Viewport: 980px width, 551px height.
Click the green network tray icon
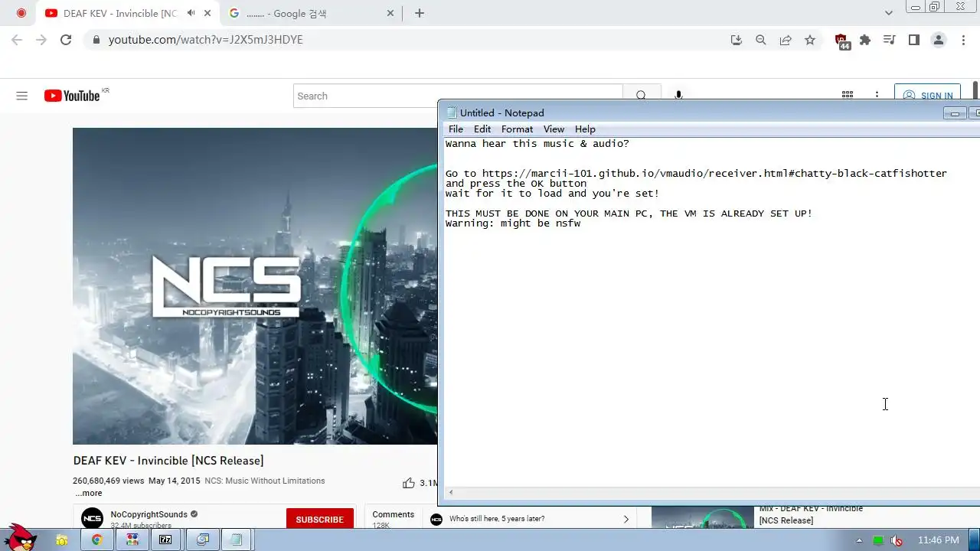pos(877,540)
